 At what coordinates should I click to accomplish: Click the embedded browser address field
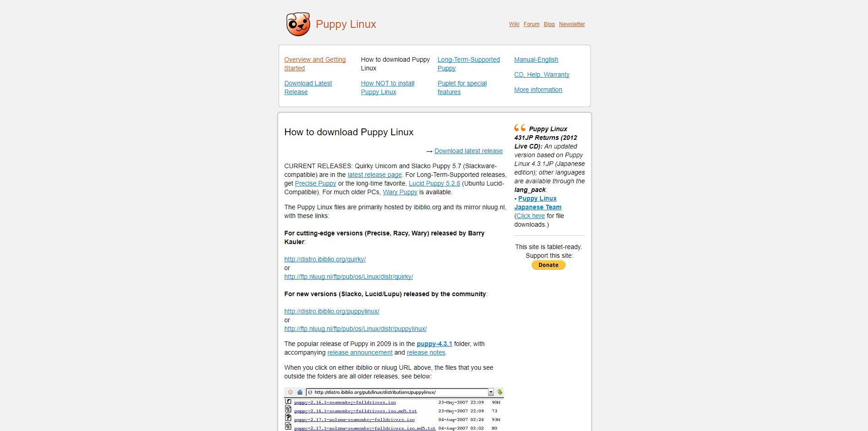coord(397,392)
